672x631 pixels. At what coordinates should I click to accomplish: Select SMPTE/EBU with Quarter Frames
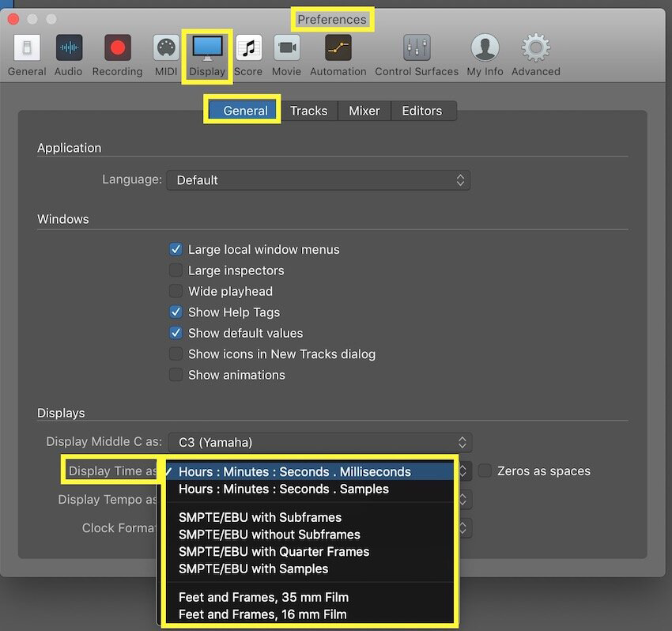point(309,552)
